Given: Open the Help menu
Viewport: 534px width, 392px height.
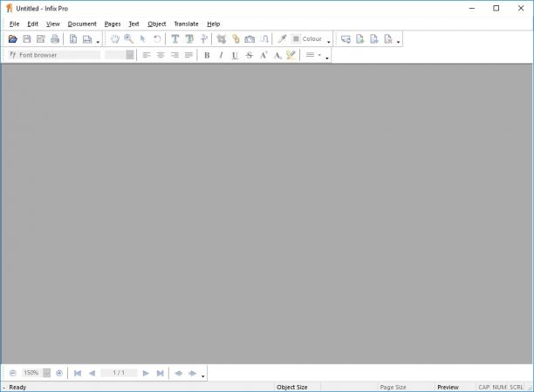Looking at the screenshot, I should point(213,24).
